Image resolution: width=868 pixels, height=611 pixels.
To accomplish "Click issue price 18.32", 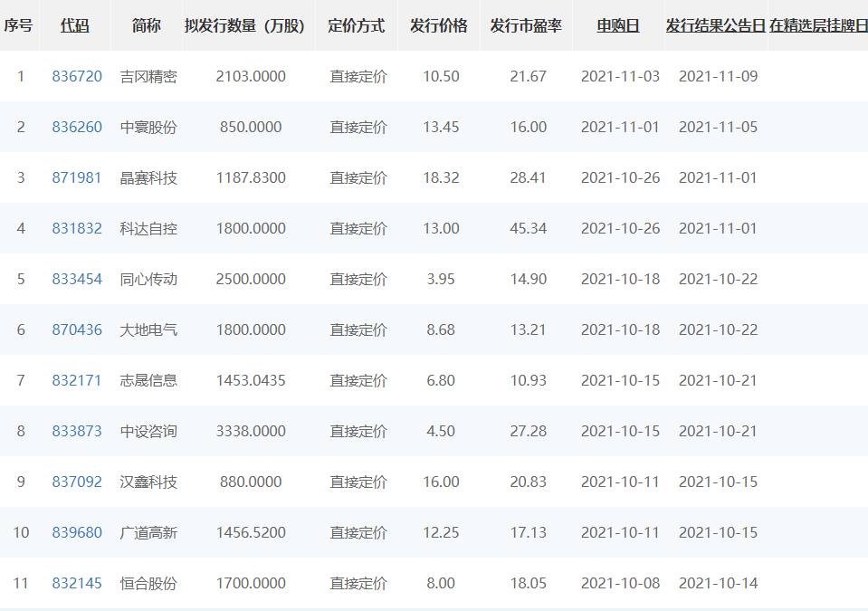I will (441, 177).
